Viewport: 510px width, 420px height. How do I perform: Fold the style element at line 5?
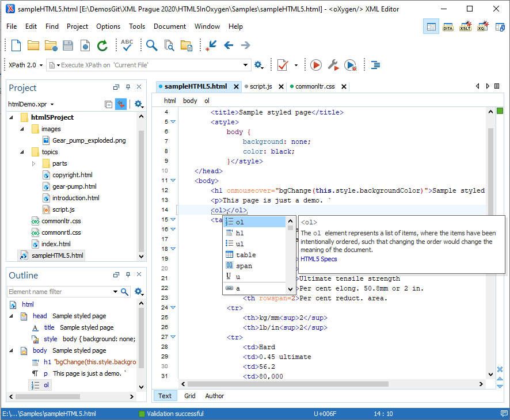point(173,121)
